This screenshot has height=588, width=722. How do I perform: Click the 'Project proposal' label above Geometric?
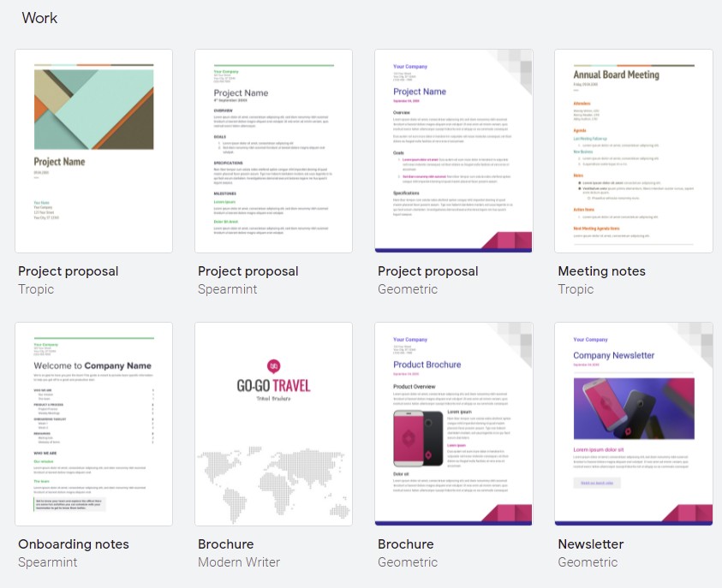(x=427, y=271)
